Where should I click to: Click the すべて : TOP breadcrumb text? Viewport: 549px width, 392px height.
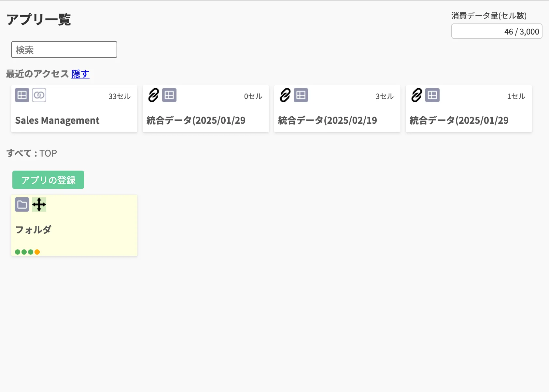pos(32,153)
